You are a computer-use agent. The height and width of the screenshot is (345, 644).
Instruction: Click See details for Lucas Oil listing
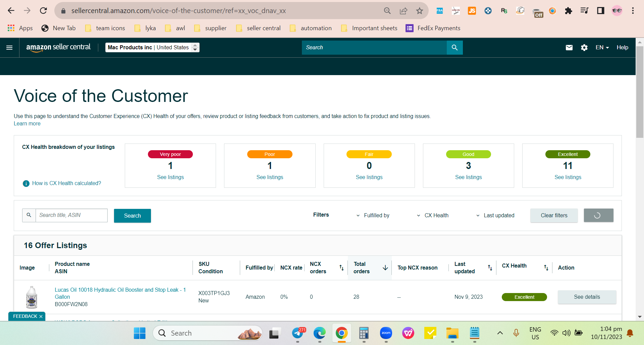click(x=587, y=297)
